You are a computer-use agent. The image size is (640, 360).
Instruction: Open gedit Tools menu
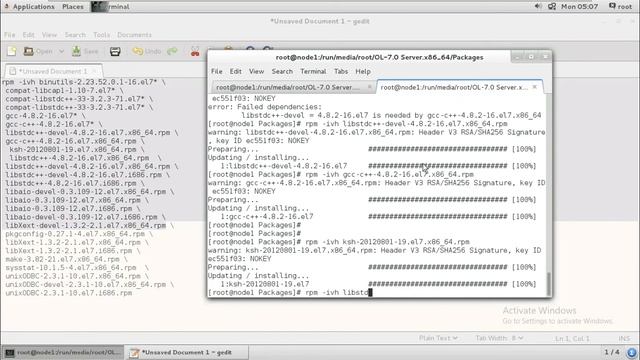[x=102, y=35]
